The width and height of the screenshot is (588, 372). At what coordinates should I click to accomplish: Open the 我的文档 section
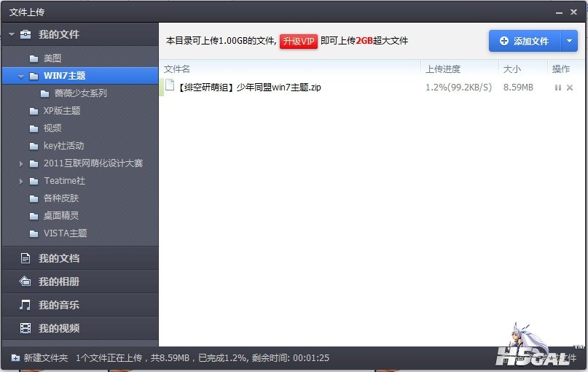[x=80, y=258]
